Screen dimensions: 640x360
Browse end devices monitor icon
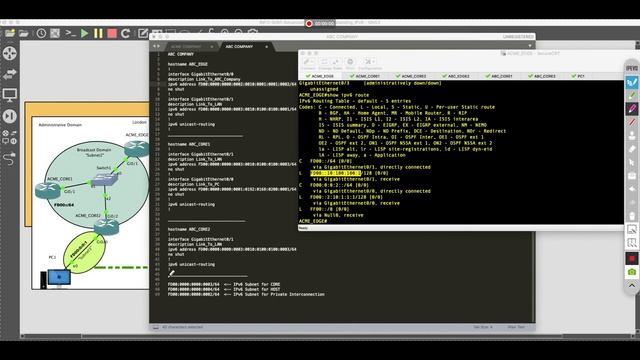click(10, 96)
